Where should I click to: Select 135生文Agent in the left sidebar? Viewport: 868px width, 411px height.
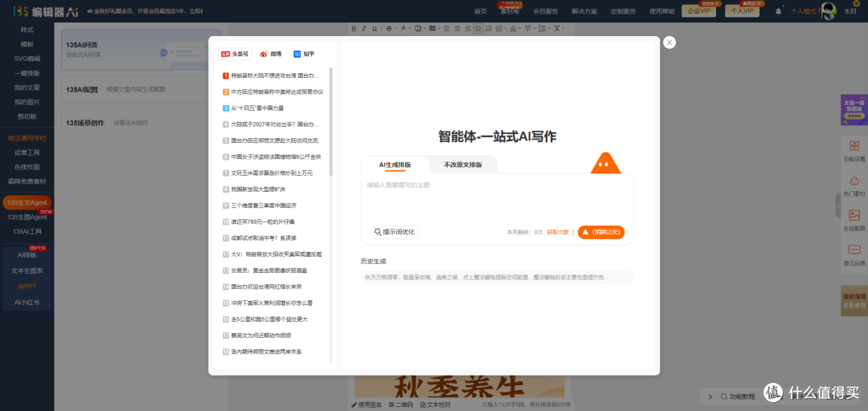click(27, 202)
